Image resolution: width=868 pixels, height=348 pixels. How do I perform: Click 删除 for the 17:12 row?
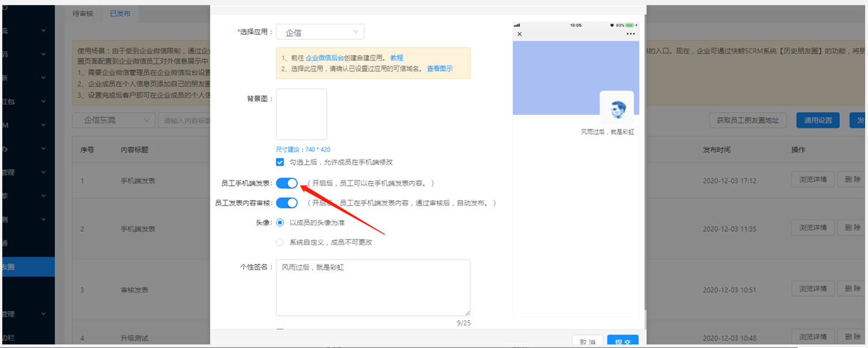coord(852,180)
